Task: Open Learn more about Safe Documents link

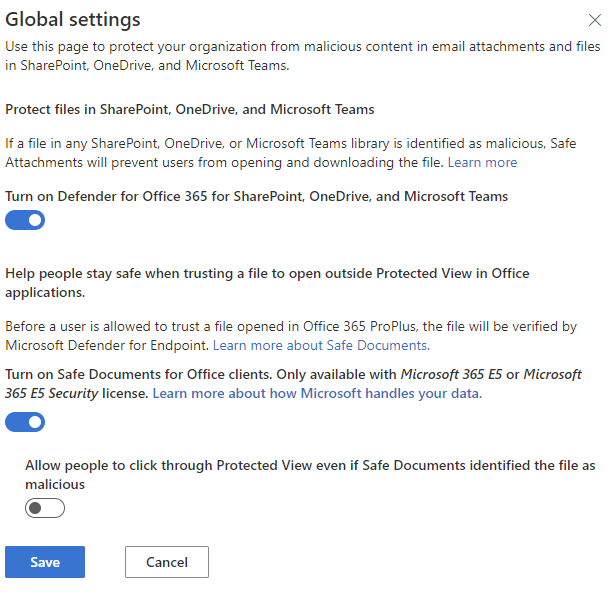Action: pyautogui.click(x=321, y=345)
